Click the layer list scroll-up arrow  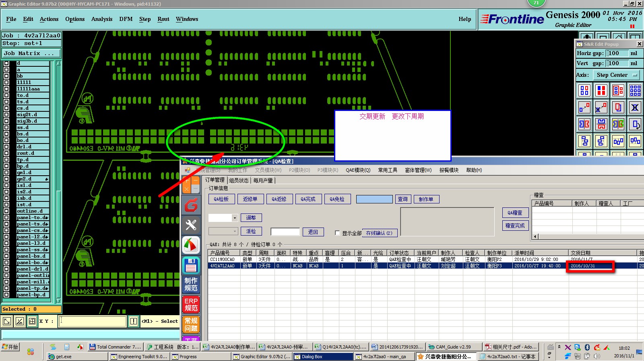click(58, 64)
